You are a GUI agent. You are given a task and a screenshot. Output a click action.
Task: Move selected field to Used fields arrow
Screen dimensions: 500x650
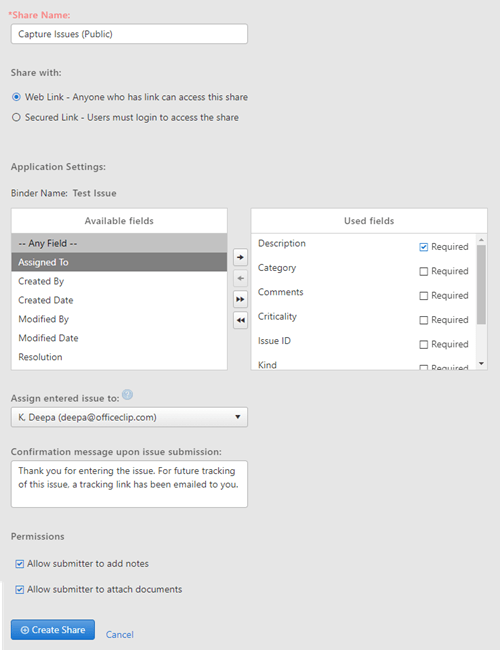pos(240,257)
